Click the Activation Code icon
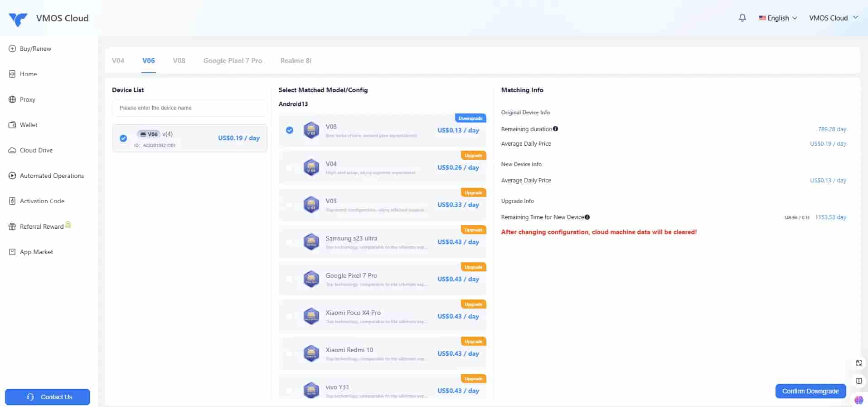The image size is (868, 407). (x=12, y=201)
